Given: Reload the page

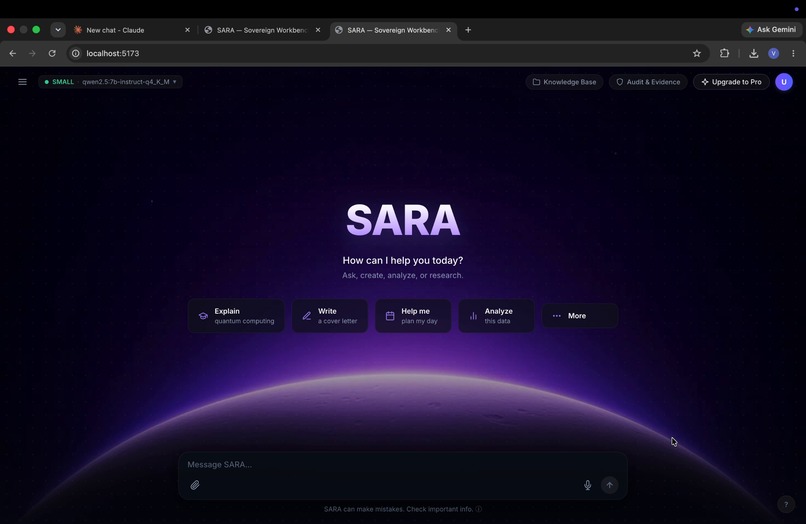Looking at the screenshot, I should click(x=52, y=53).
